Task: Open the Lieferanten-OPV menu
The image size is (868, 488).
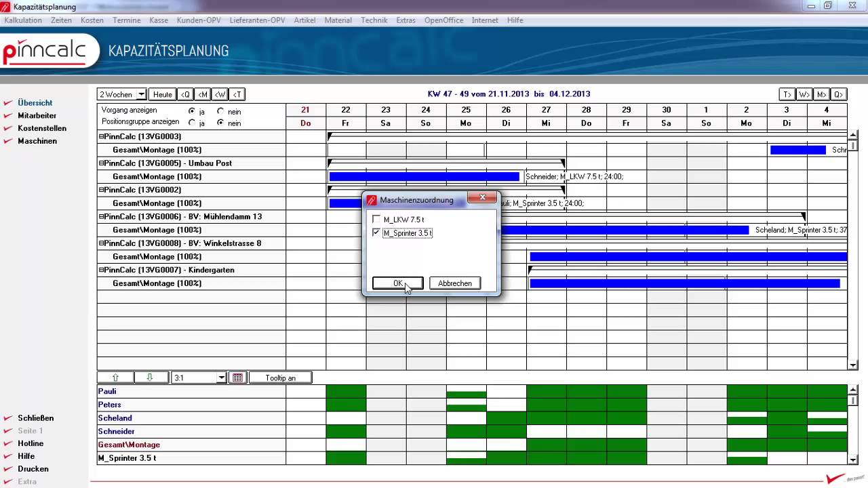Action: click(257, 20)
